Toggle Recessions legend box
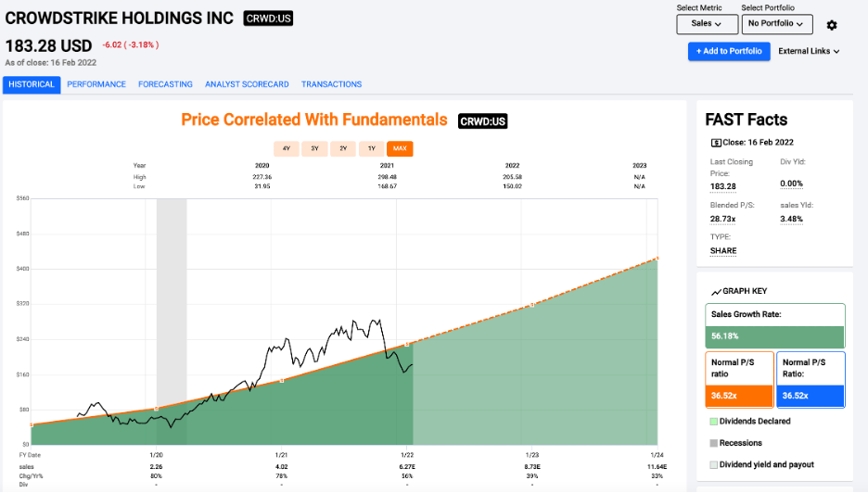This screenshot has height=493, width=868. pyautogui.click(x=713, y=443)
